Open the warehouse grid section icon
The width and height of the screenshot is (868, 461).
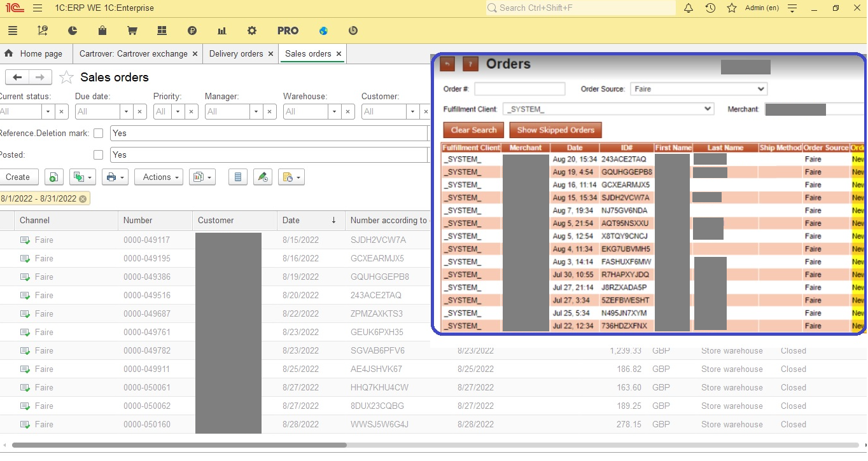[162, 31]
